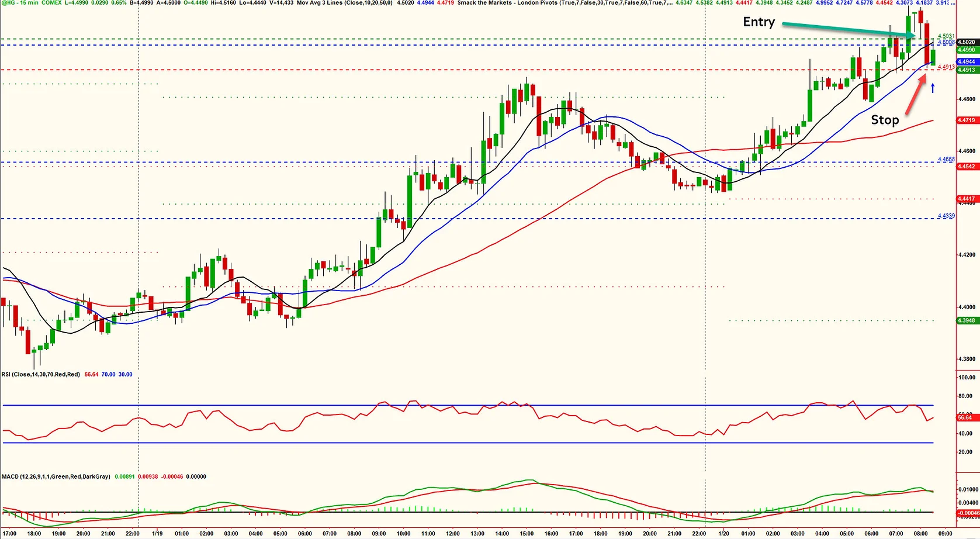Select the 4.4800 price scale label
This screenshot has height=539, width=980.
point(967,99)
